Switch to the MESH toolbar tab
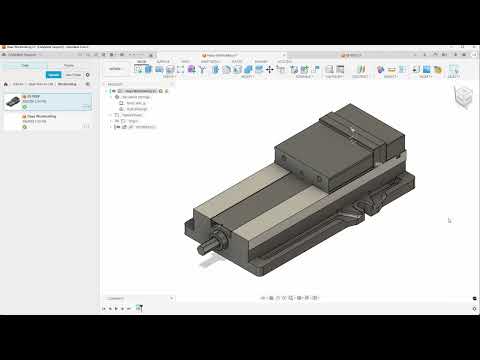480x360 pixels. 185,61
